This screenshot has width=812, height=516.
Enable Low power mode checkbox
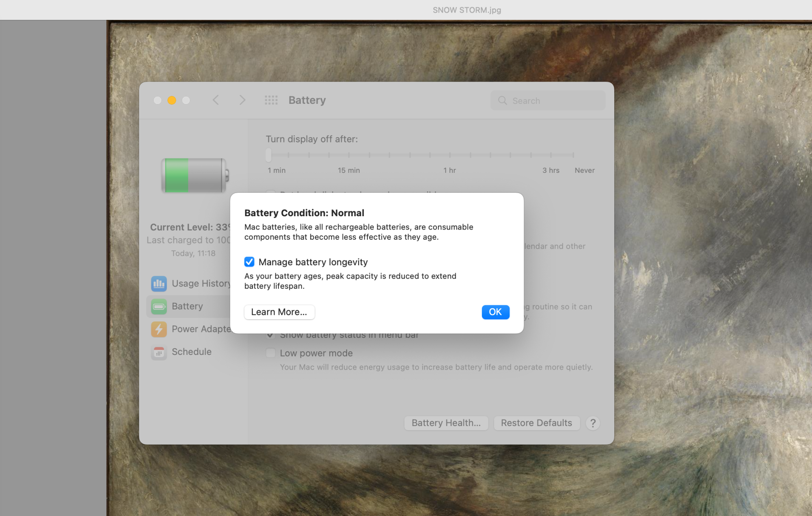tap(270, 353)
